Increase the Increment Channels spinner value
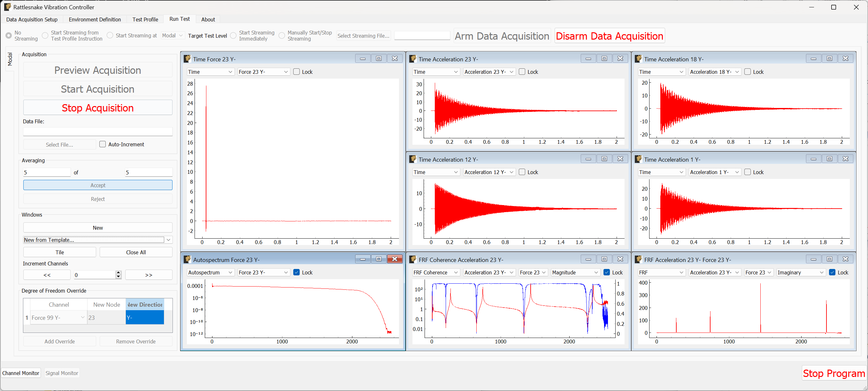 [118, 273]
